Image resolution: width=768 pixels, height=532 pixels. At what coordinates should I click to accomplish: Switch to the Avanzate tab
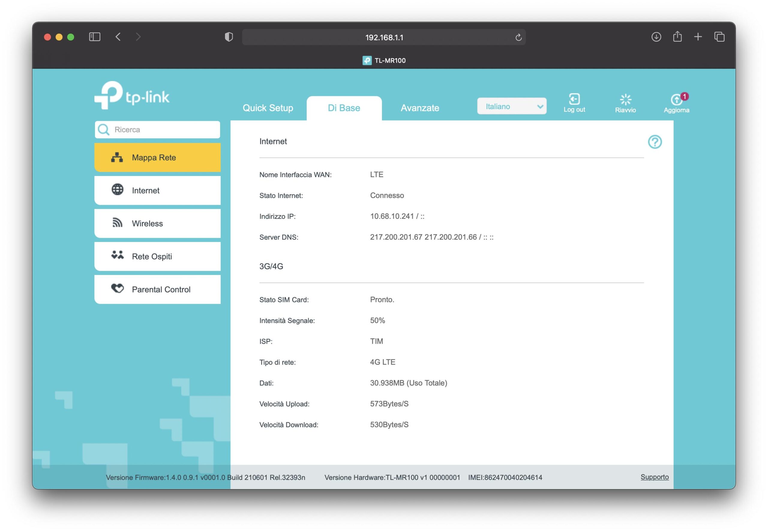420,108
